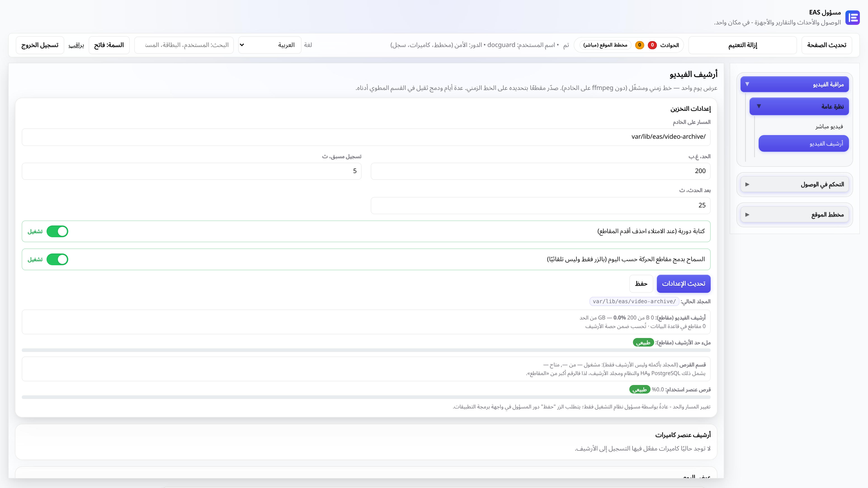Screen dimensions: 868x488
Task: Collapse the مراقبة الفيديو section arrow
Action: click(747, 84)
